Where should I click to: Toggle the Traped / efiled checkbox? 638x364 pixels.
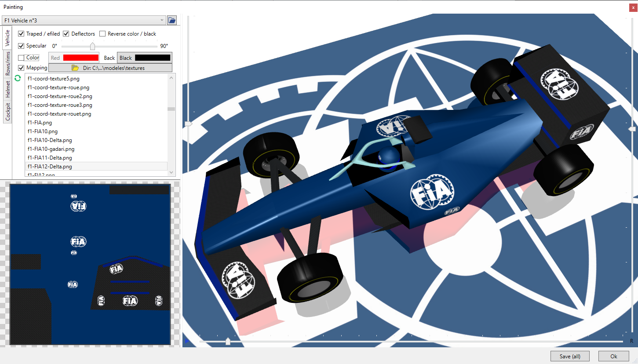[21, 34]
